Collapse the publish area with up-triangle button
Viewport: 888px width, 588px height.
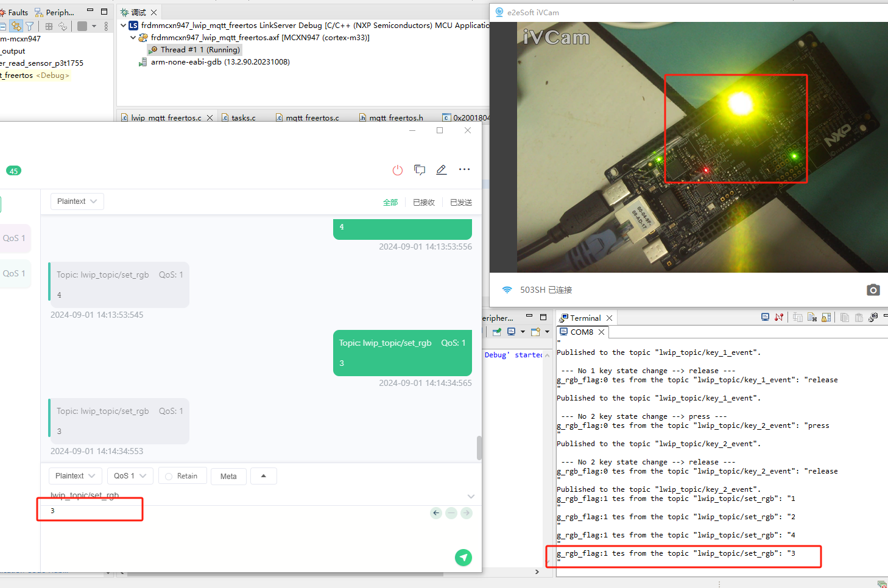click(264, 476)
